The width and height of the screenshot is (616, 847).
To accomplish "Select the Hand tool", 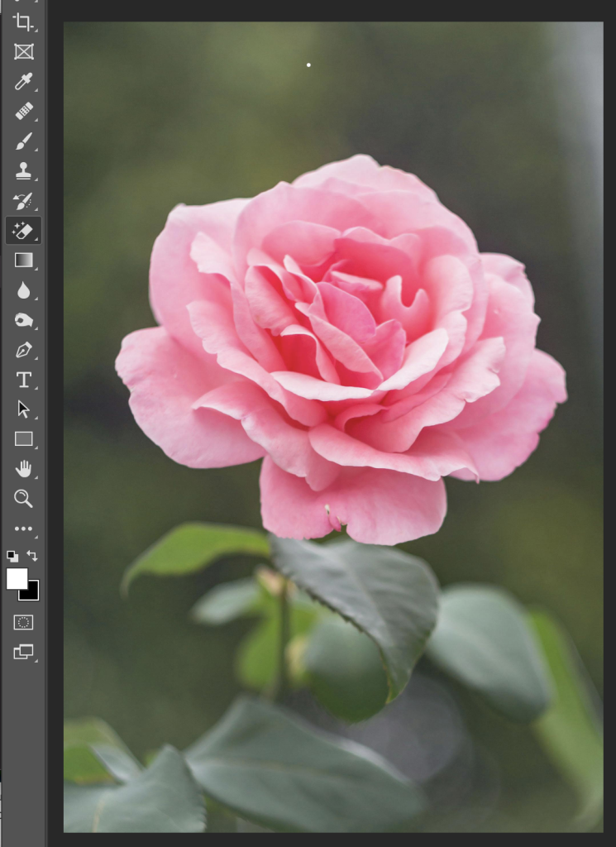I will tap(23, 469).
